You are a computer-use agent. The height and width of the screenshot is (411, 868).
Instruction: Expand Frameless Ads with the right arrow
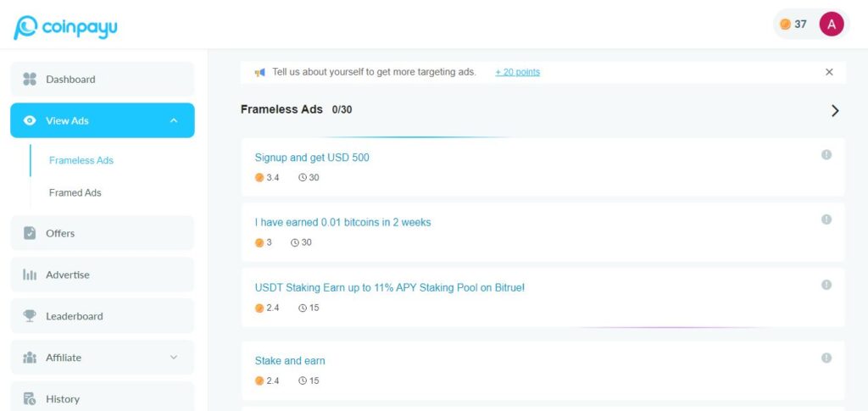point(835,110)
